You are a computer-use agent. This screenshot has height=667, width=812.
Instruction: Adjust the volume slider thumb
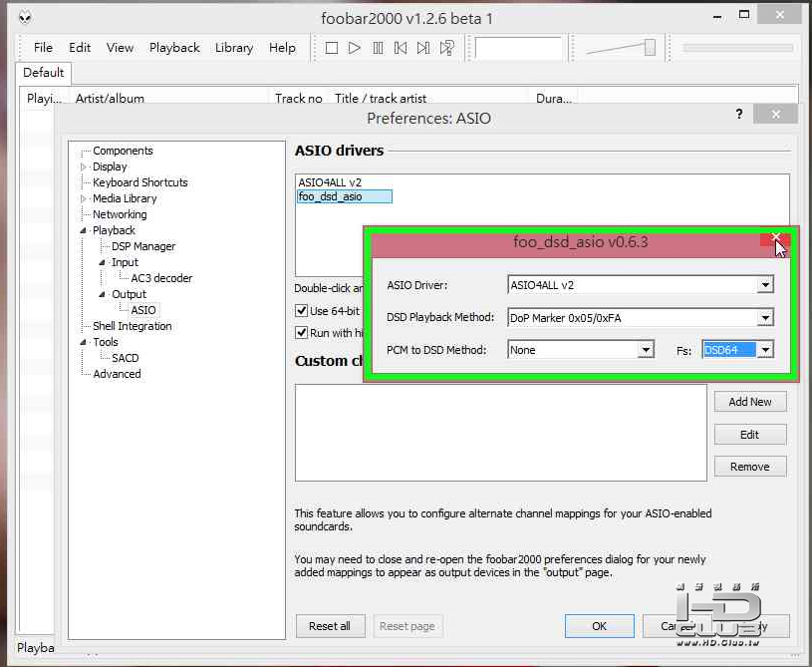[650, 47]
